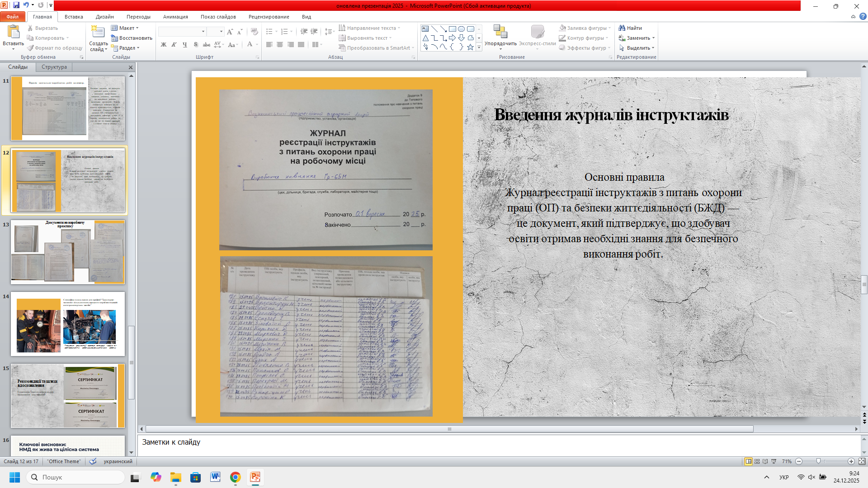The image size is (868, 488).
Task: Click the Find (Найти) binoculars icon
Action: tap(622, 28)
